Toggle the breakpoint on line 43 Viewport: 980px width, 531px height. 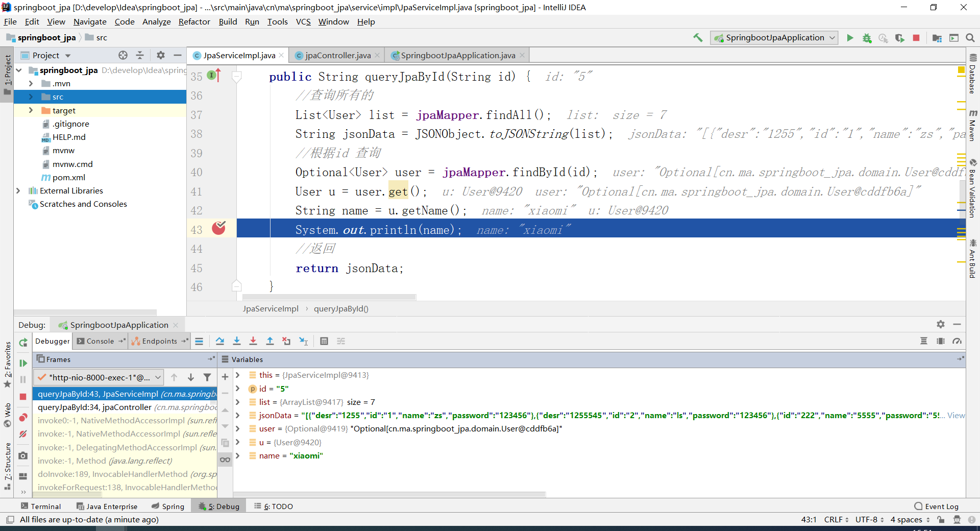point(218,228)
